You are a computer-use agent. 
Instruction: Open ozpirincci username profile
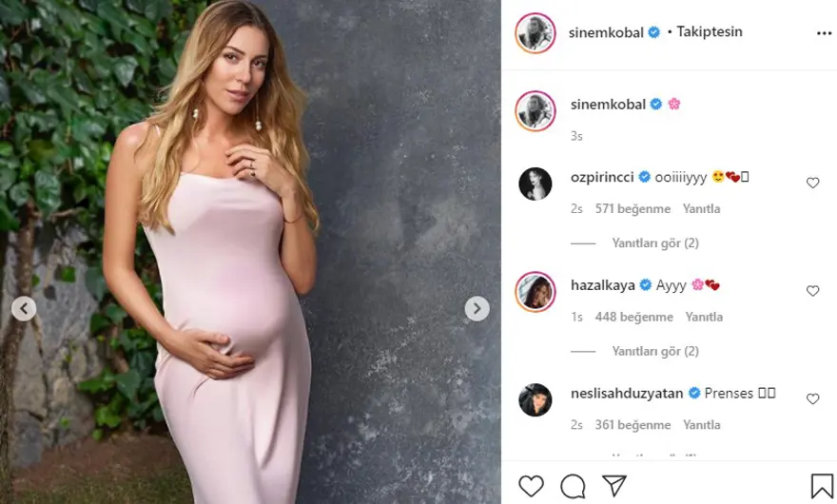602,177
